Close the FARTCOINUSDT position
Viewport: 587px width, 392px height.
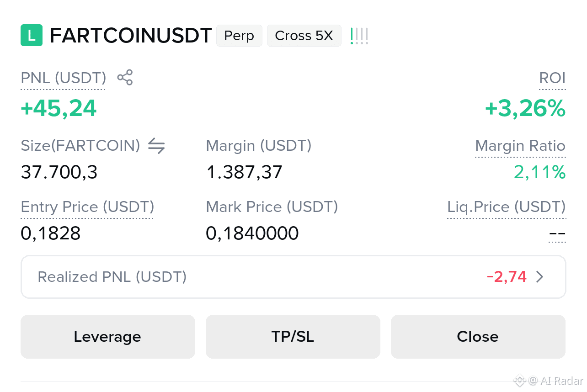pos(478,337)
